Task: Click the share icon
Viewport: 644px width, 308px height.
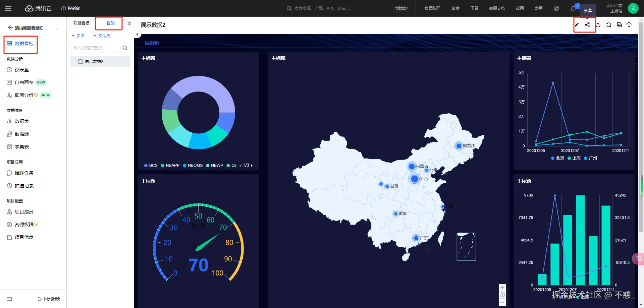Action: 587,25
